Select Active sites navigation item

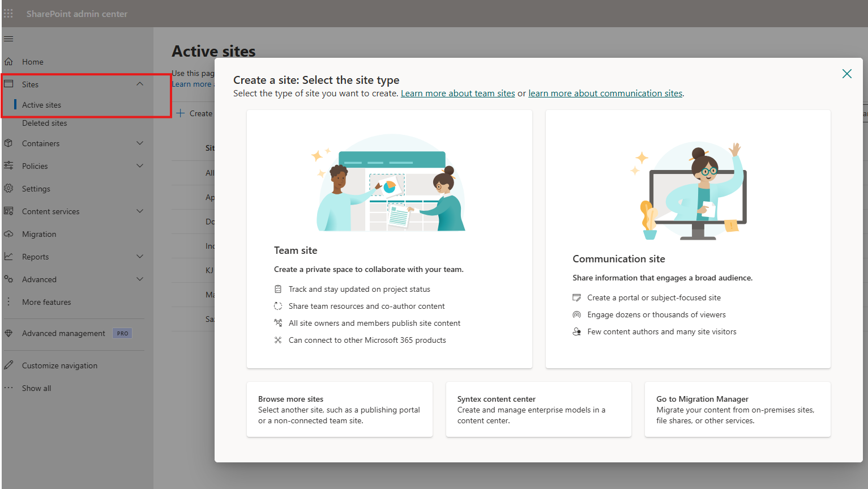tap(42, 105)
